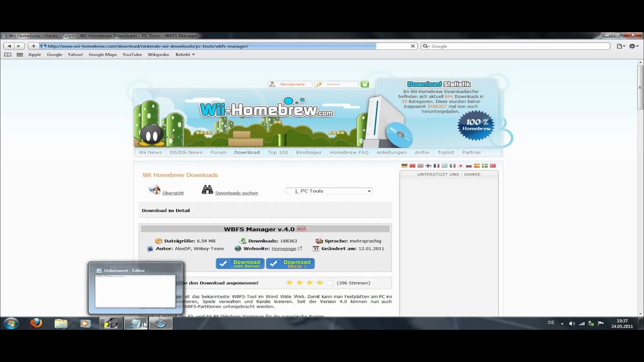Click the green login lock button
This screenshot has height=362, width=644.
pos(365,84)
